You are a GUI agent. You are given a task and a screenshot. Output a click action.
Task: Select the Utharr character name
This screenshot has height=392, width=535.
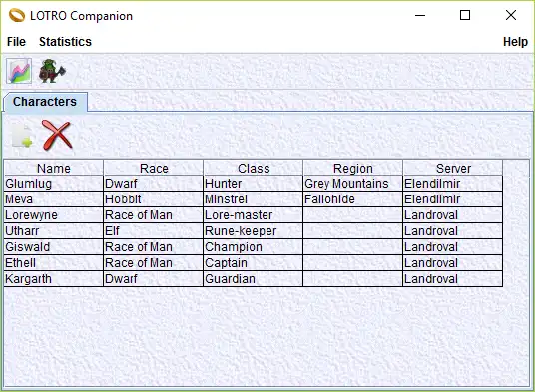[x=54, y=231]
